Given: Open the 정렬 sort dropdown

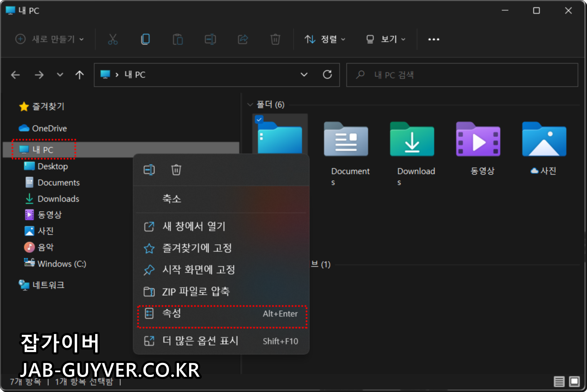Looking at the screenshot, I should tap(325, 39).
